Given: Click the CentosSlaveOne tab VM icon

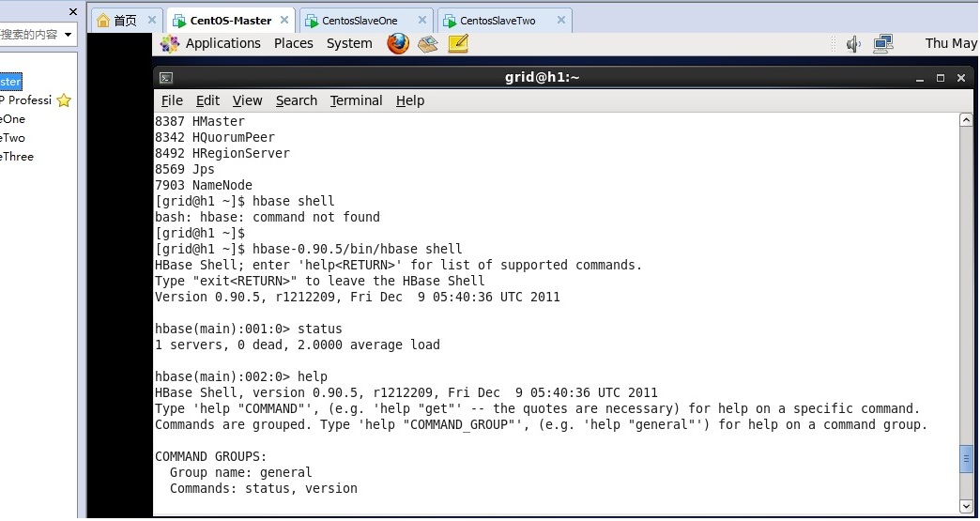Looking at the screenshot, I should point(312,21).
